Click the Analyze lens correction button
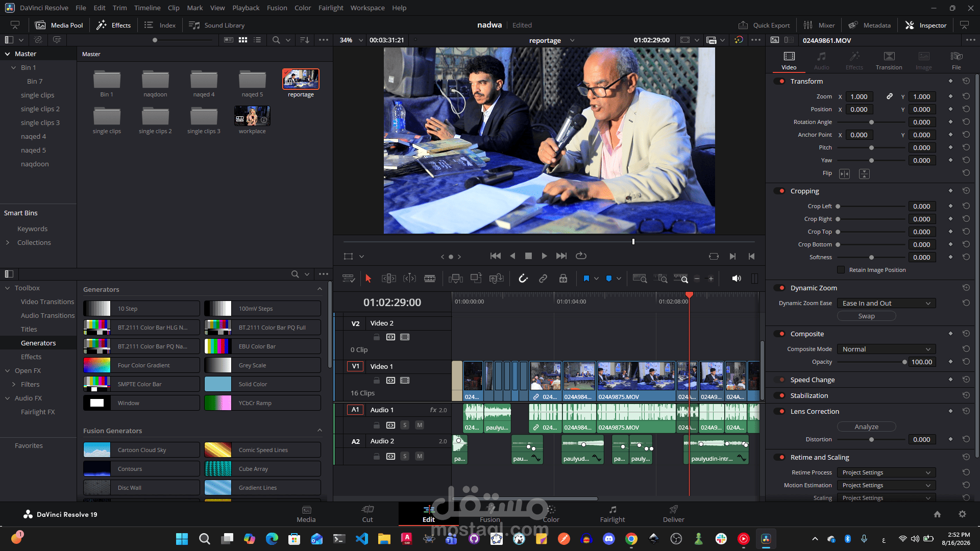 tap(866, 427)
